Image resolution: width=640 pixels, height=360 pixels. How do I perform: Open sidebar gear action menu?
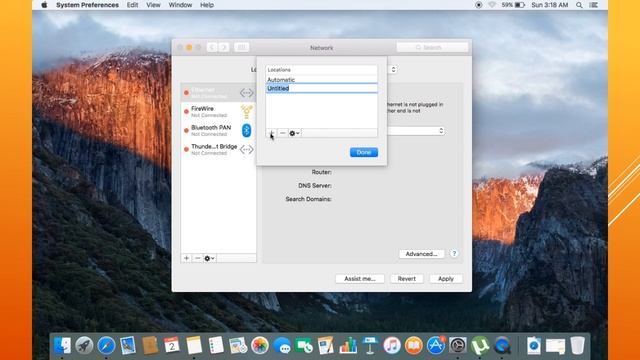click(x=209, y=258)
